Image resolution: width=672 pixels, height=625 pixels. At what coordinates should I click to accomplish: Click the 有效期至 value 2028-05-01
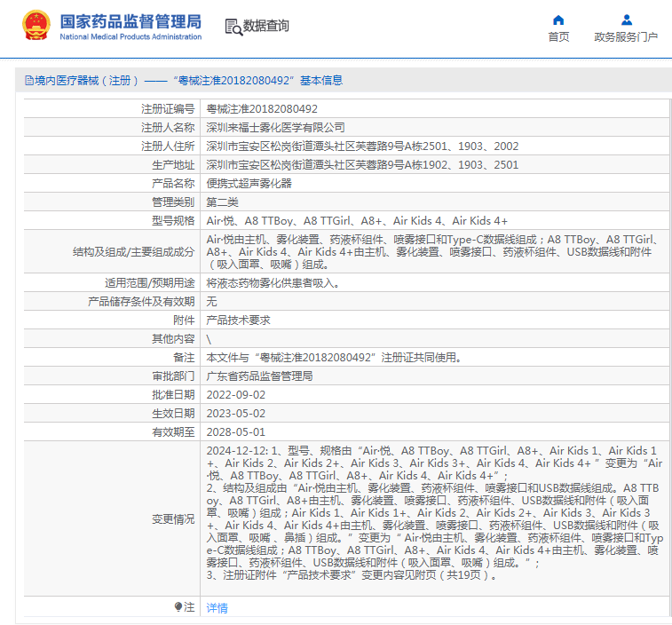(x=236, y=432)
